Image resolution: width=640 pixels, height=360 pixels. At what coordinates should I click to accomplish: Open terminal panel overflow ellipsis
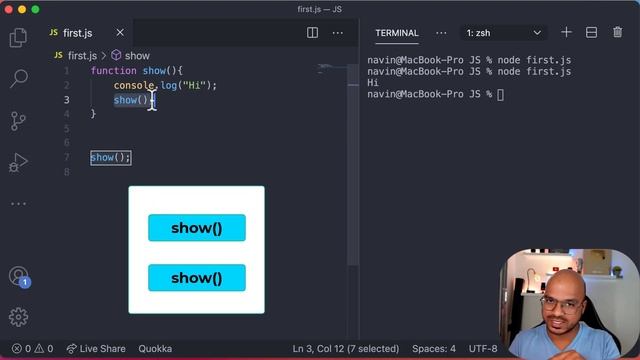point(441,33)
